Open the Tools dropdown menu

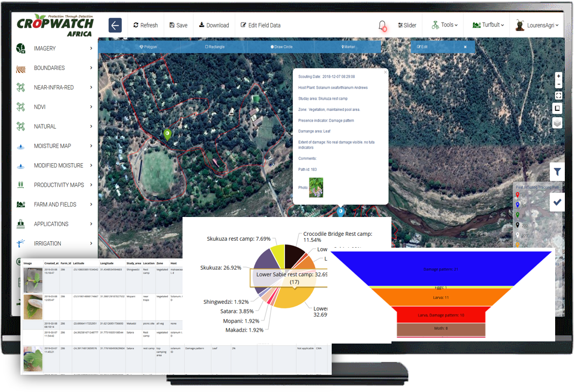click(x=445, y=25)
